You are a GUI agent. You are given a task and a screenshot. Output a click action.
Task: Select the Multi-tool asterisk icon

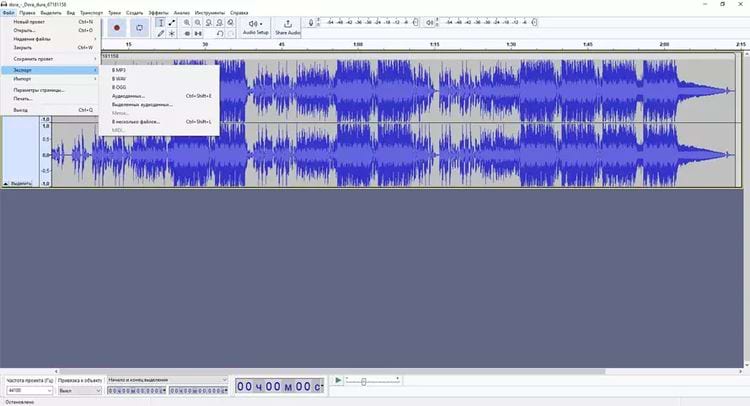[172, 33]
